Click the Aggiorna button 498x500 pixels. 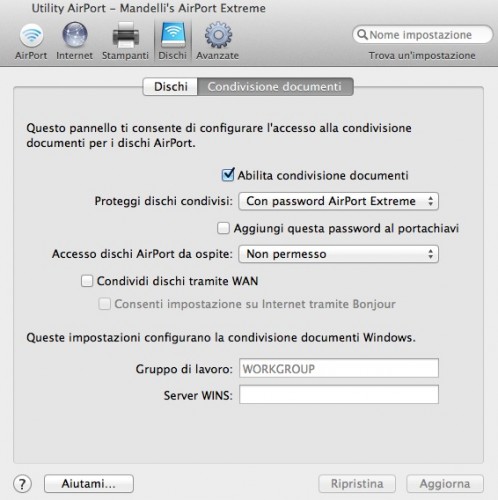[x=445, y=484]
